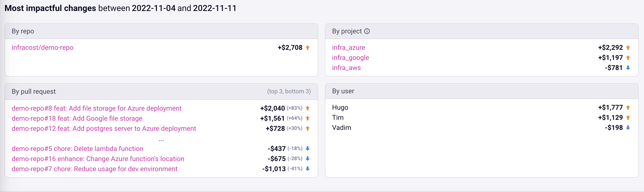Click the down arrow next to -$1,013 (-41%)

308,169
